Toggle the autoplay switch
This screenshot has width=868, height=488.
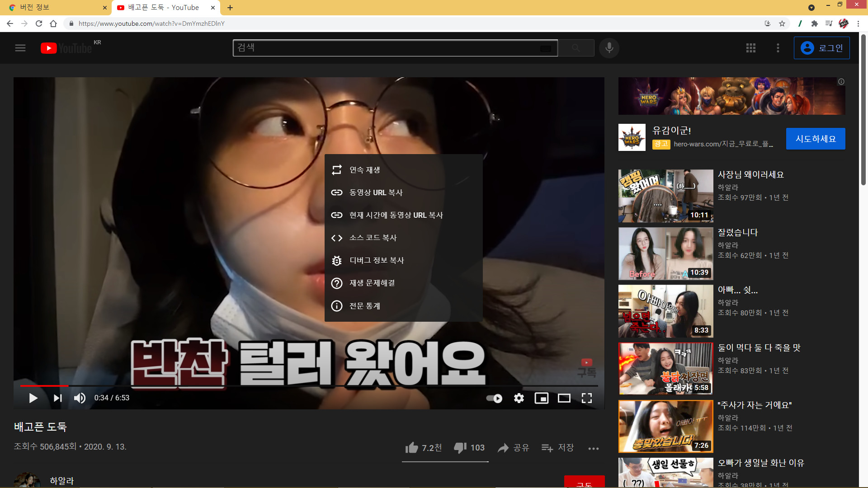[x=494, y=398]
